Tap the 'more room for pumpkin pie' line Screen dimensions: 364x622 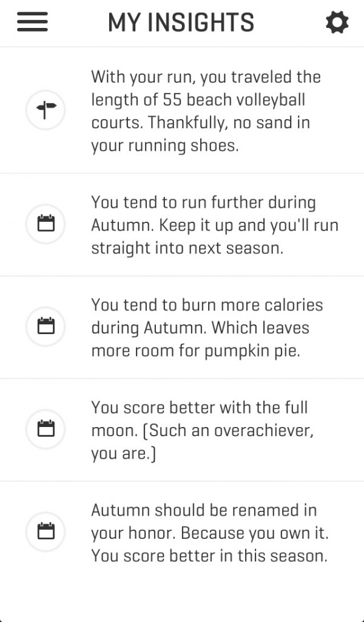point(196,351)
